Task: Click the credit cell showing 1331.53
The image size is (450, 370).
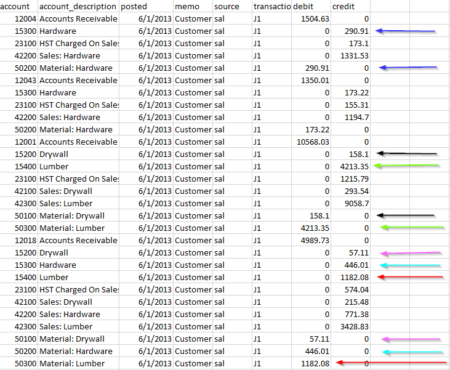Action: pyautogui.click(x=350, y=56)
